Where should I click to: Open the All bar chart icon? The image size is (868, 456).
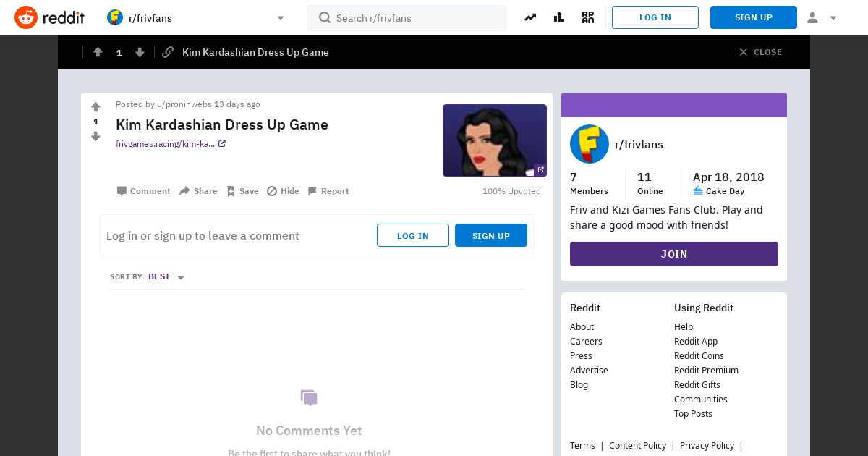coord(559,17)
